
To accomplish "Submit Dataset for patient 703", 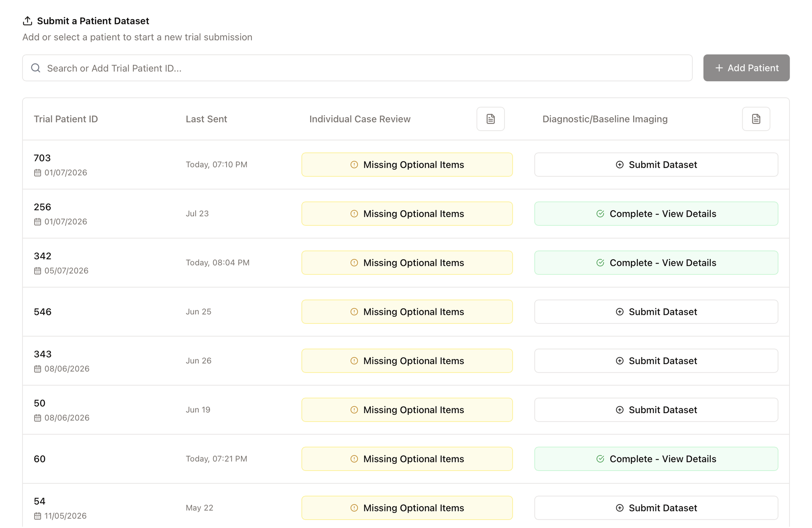I will 656,164.
